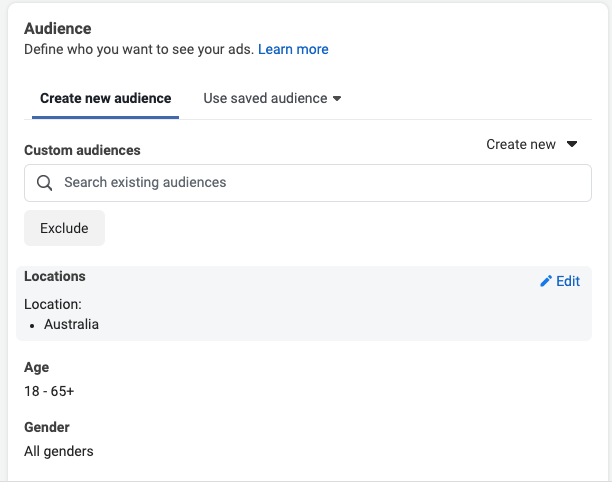
Task: Edit the Locations section
Action: pyautogui.click(x=560, y=282)
